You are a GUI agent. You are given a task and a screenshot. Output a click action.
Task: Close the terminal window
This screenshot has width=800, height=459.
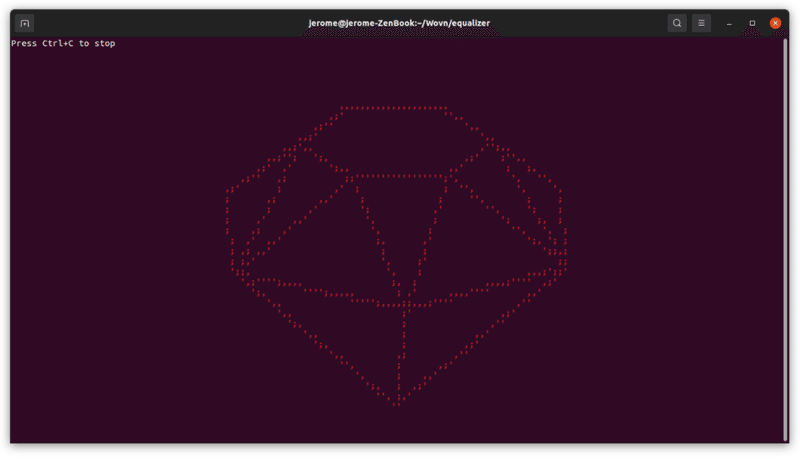[x=775, y=23]
